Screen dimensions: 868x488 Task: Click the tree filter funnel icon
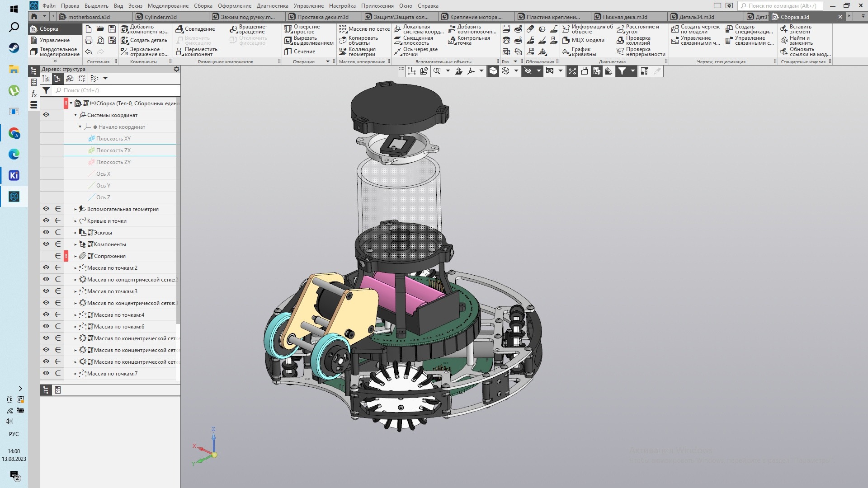(46, 90)
